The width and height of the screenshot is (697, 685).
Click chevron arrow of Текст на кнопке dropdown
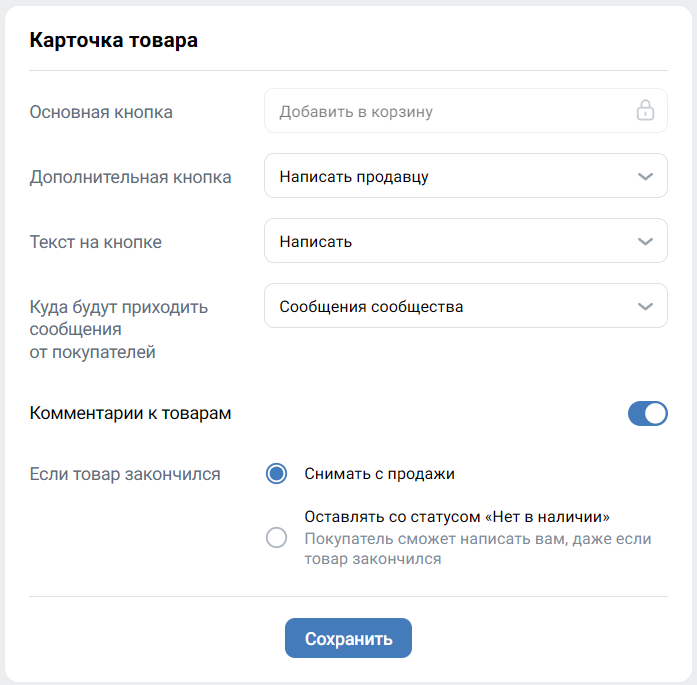click(645, 242)
